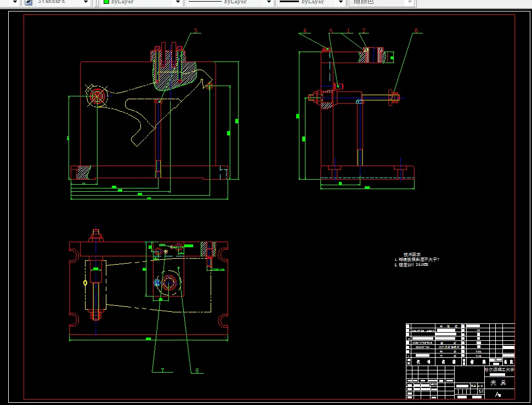Viewport: 532px width, 405px height.
Task: Select balloon number 4 in side view
Action: click(x=305, y=31)
